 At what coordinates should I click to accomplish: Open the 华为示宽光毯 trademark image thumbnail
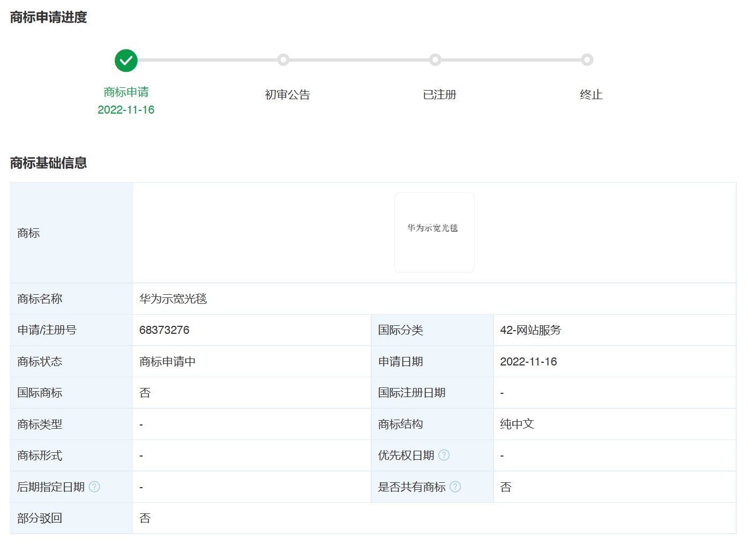(x=434, y=233)
